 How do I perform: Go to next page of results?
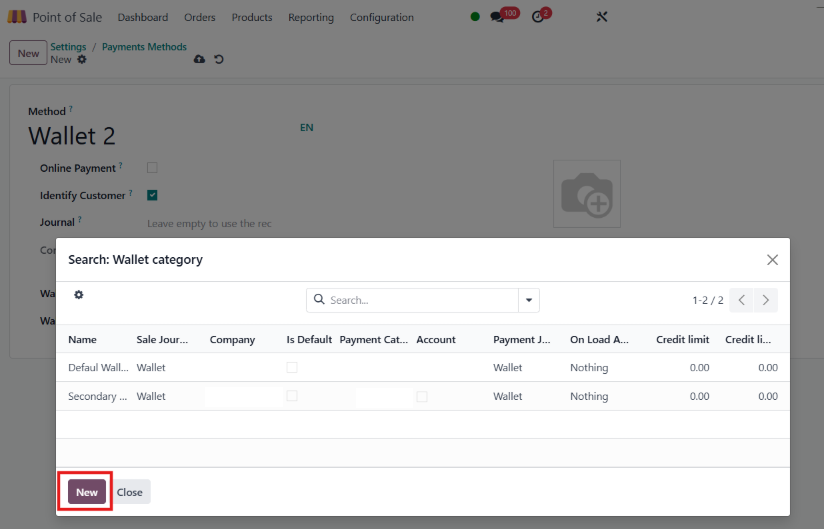pyautogui.click(x=766, y=300)
